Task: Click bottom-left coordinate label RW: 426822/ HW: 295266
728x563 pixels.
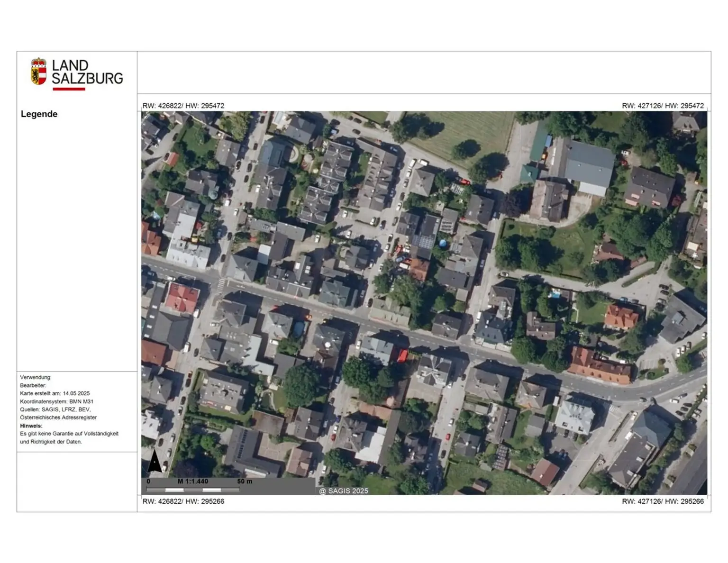Action: coord(183,501)
